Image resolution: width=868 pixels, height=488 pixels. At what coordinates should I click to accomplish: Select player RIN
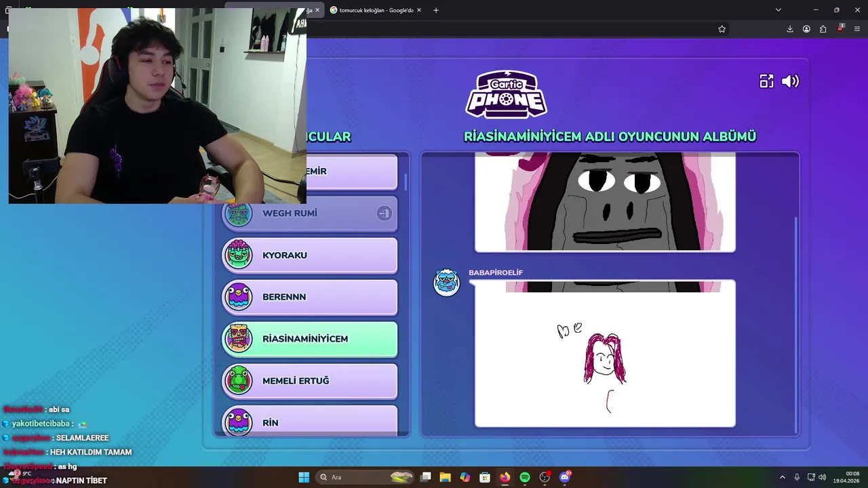point(310,420)
